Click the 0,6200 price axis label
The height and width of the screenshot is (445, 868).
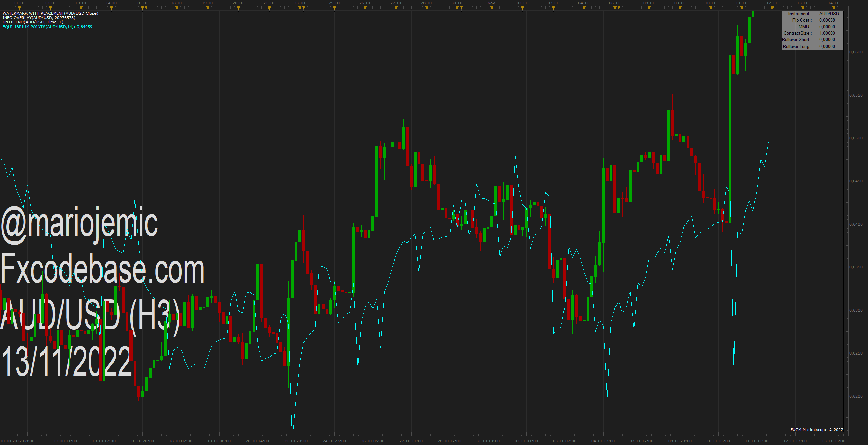(x=856, y=396)
